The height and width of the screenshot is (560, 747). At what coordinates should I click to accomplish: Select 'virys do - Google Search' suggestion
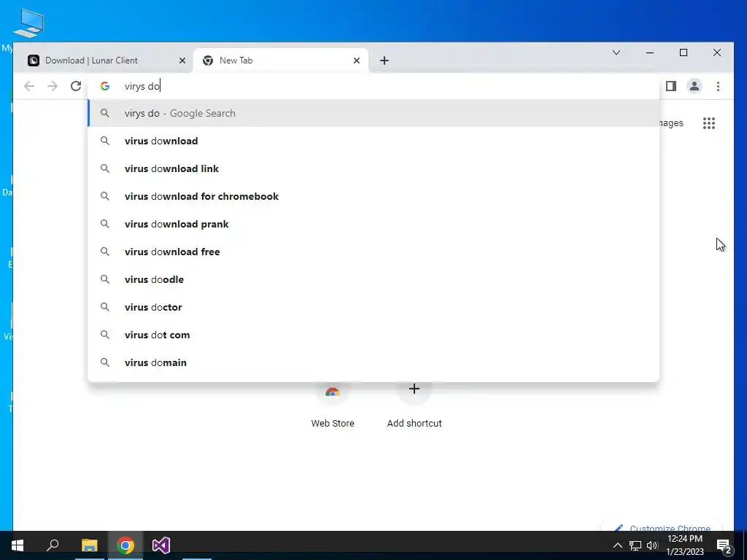[x=374, y=113]
